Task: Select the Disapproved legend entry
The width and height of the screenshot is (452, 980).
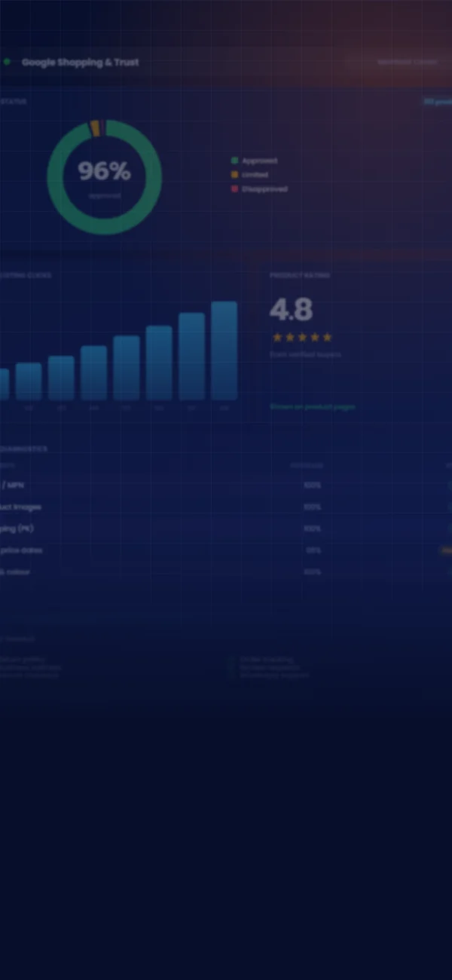Action: tap(259, 189)
